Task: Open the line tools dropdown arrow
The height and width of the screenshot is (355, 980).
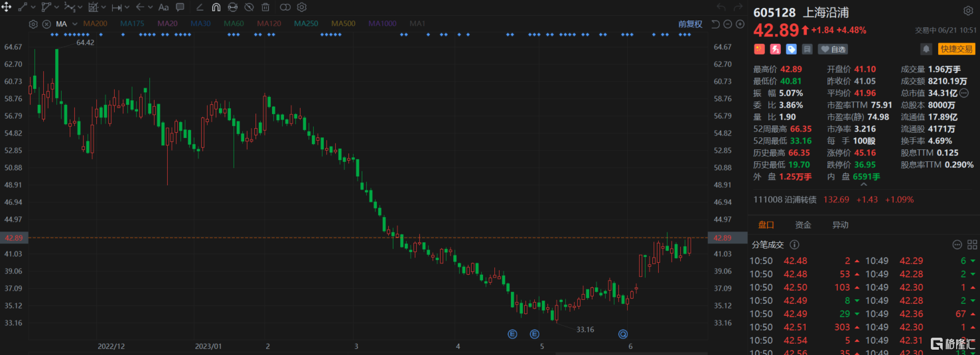Action: point(33,7)
